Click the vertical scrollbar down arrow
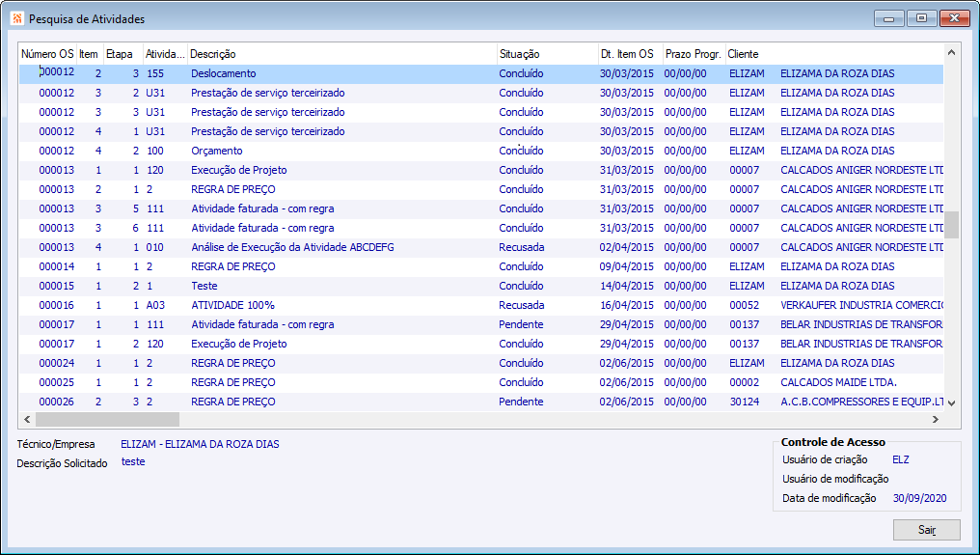Viewport: 980px width, 555px height. [x=951, y=402]
